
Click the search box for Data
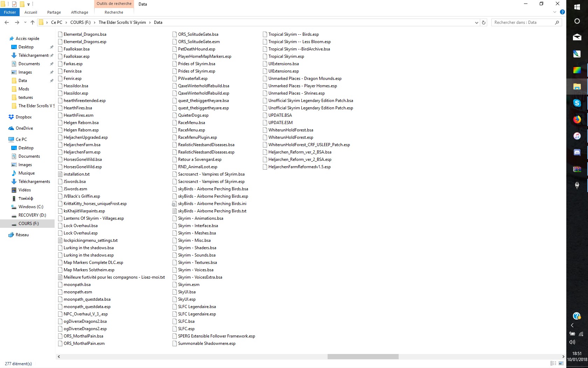click(x=523, y=22)
